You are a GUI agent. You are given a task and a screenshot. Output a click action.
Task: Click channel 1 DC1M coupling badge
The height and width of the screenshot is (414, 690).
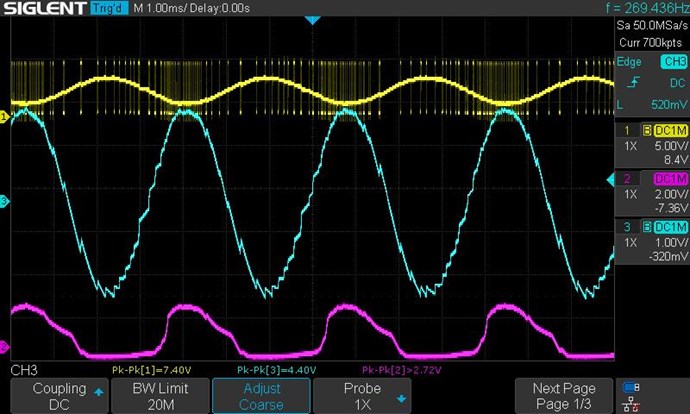[671, 130]
